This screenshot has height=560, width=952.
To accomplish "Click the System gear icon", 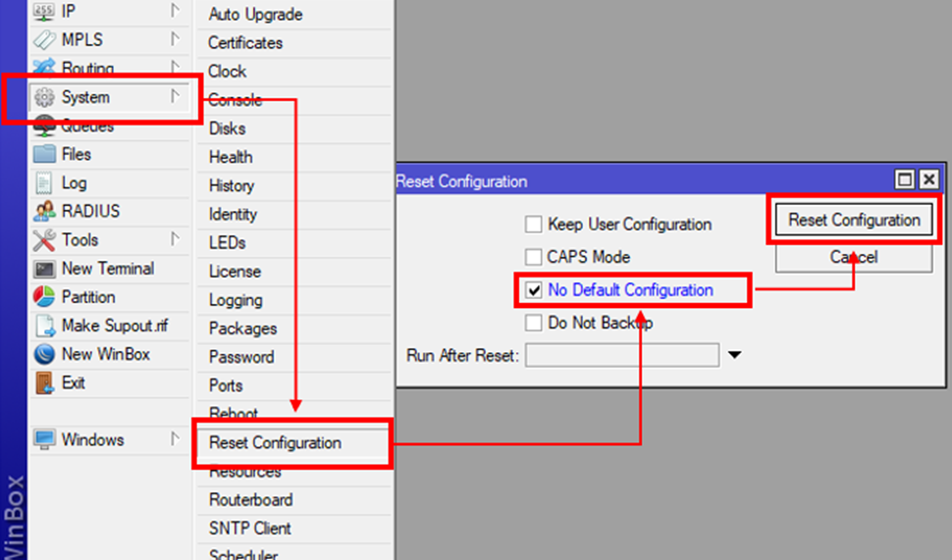I will coord(44,97).
